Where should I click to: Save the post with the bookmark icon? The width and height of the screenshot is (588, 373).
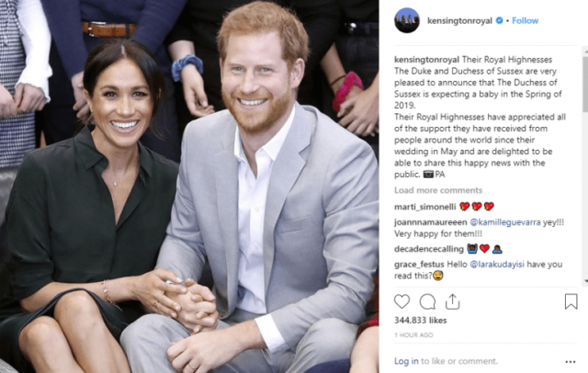(x=571, y=301)
